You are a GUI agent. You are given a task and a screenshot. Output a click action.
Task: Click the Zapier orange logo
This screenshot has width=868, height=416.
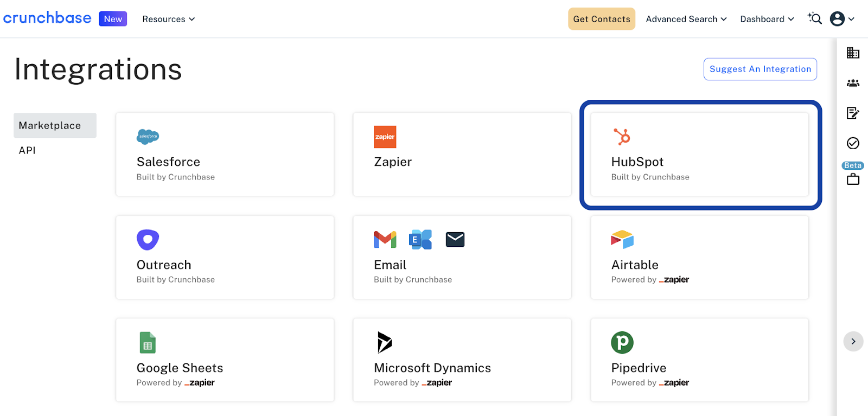pyautogui.click(x=385, y=137)
